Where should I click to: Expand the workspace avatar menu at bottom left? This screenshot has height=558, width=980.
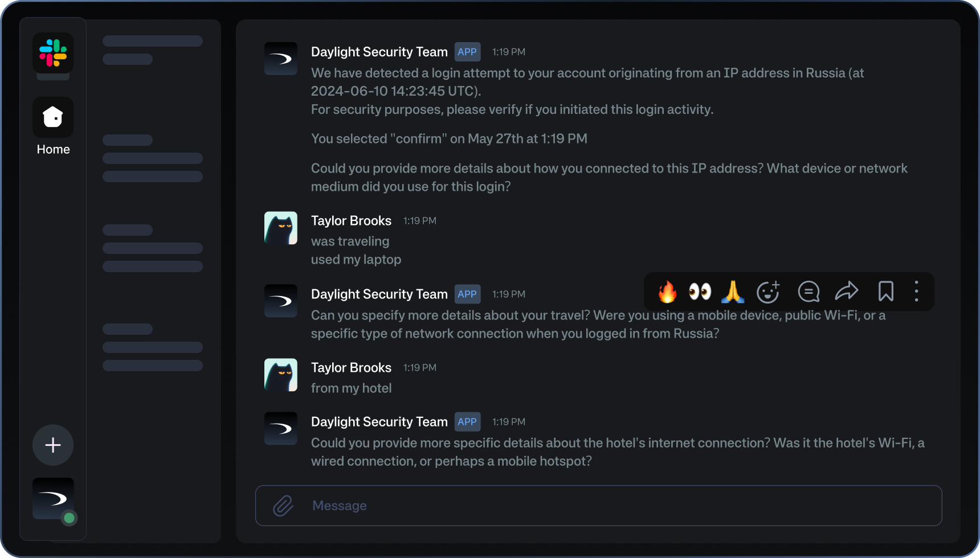click(x=53, y=498)
